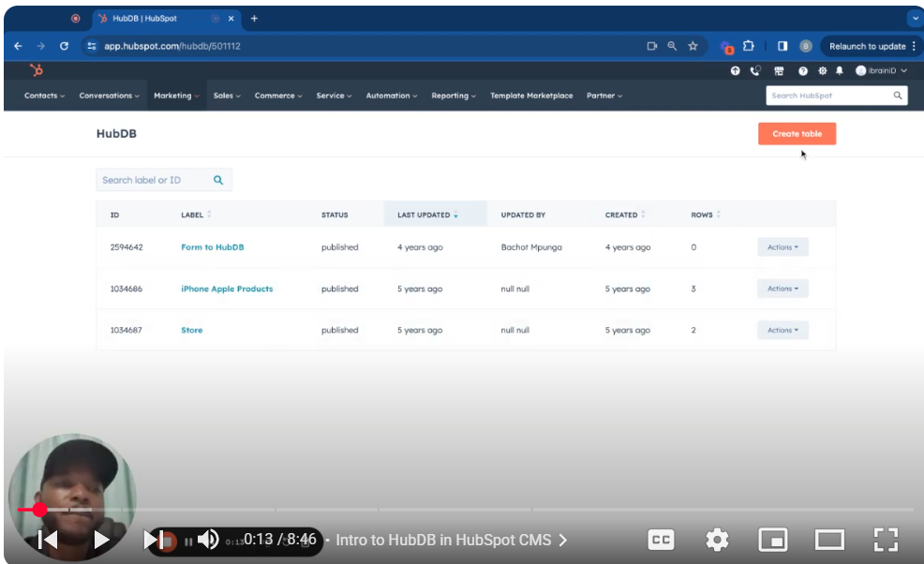Sort the table by the Label column

click(x=196, y=215)
